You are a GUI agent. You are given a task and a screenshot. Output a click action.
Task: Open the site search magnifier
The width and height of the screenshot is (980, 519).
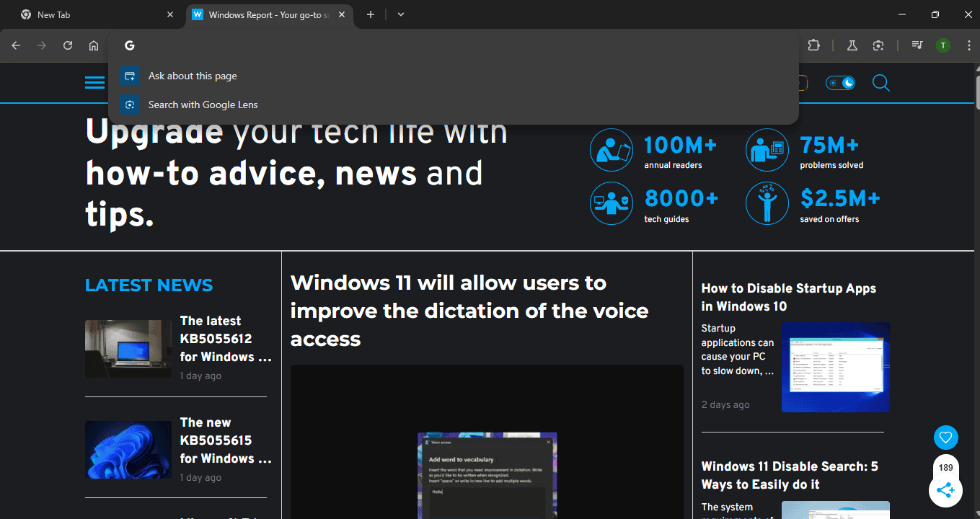pyautogui.click(x=880, y=83)
